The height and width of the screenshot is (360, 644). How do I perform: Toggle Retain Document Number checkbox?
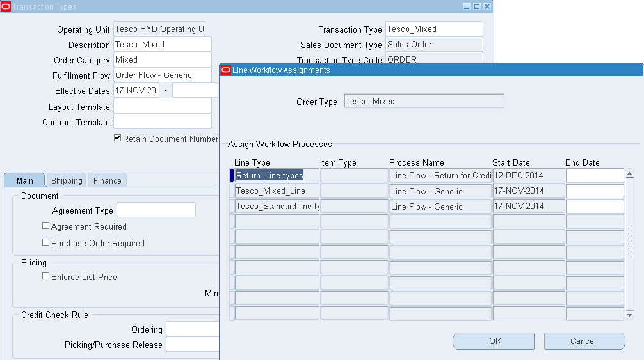click(x=117, y=138)
